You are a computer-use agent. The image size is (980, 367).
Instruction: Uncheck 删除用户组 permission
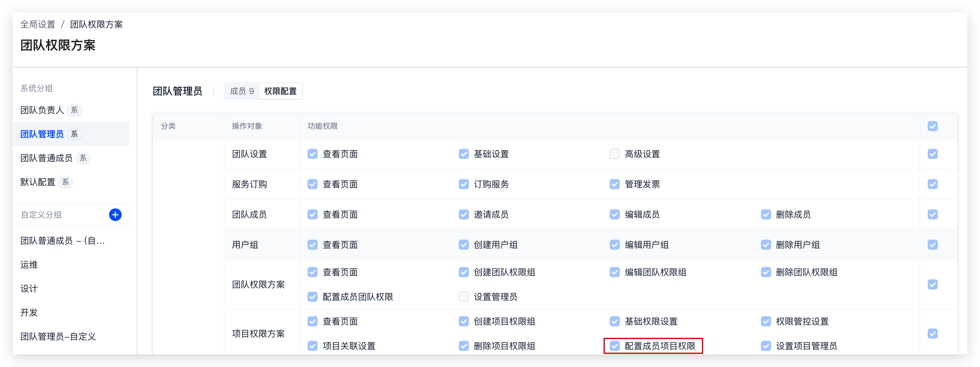pyautogui.click(x=766, y=244)
